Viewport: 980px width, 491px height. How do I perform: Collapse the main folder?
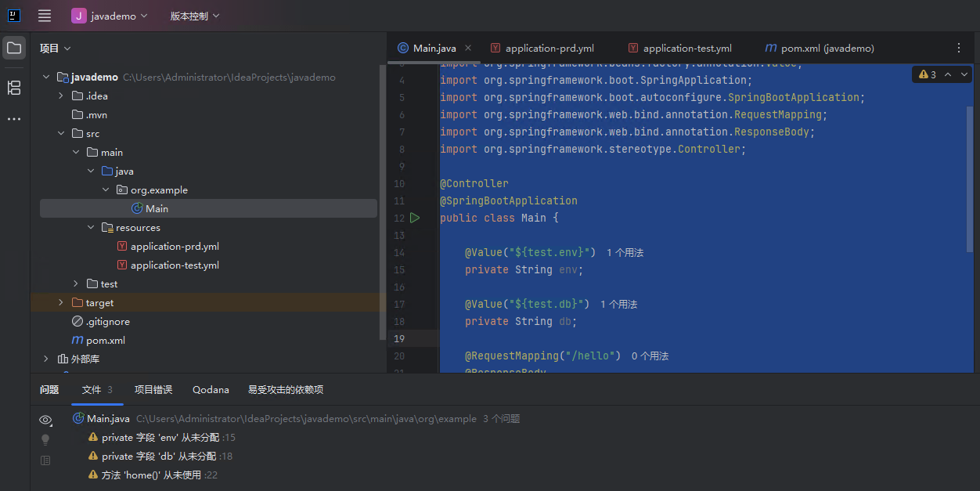click(76, 153)
